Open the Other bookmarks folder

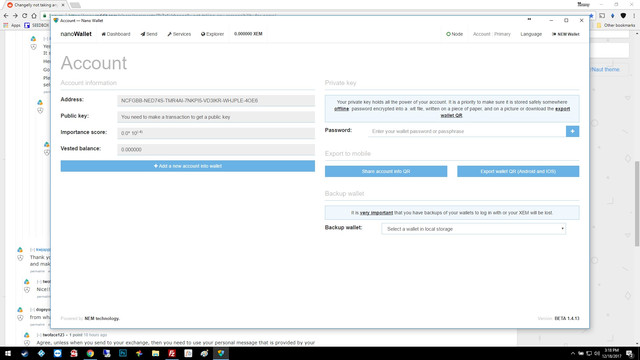[616, 25]
